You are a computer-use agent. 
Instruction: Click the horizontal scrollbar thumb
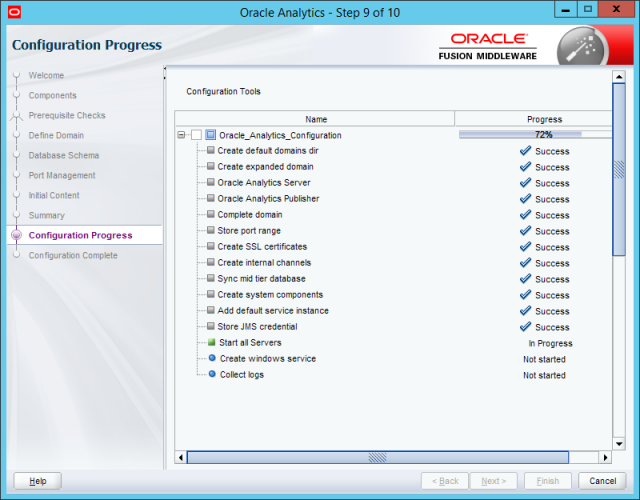click(378, 457)
